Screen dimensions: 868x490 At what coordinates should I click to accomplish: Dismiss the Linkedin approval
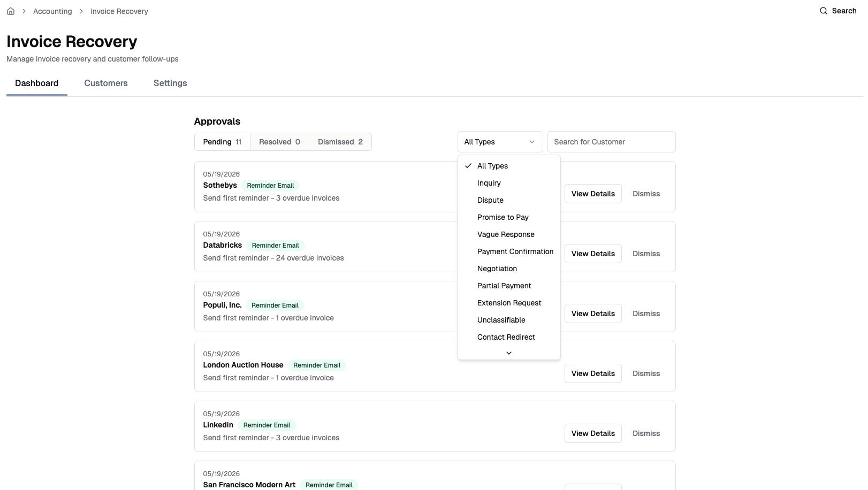pos(646,433)
